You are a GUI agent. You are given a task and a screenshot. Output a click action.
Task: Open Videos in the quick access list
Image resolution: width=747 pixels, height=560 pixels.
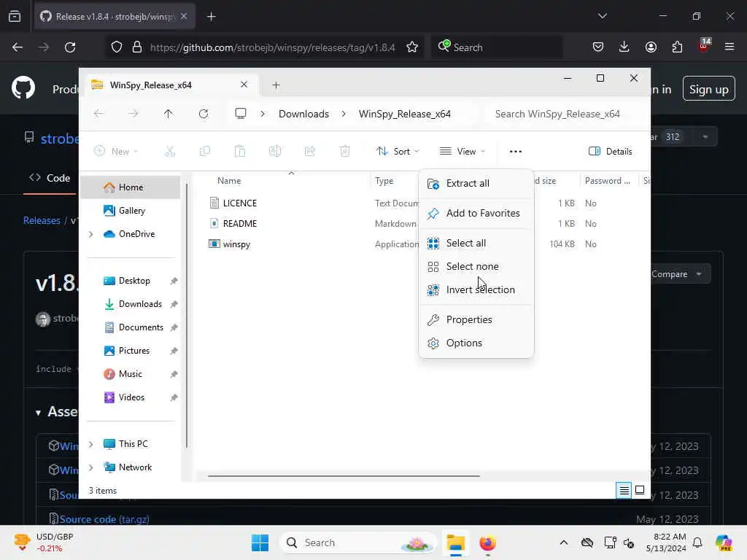[131, 397]
